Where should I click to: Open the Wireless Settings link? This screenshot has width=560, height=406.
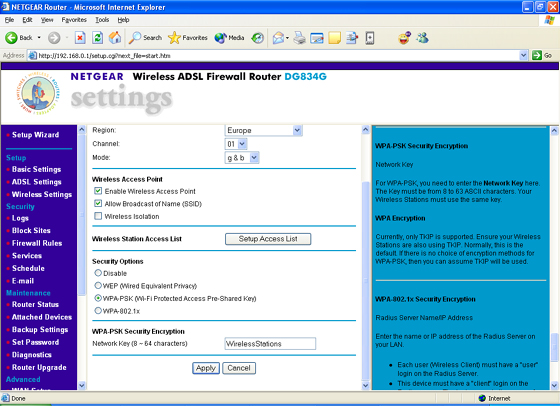(x=42, y=194)
